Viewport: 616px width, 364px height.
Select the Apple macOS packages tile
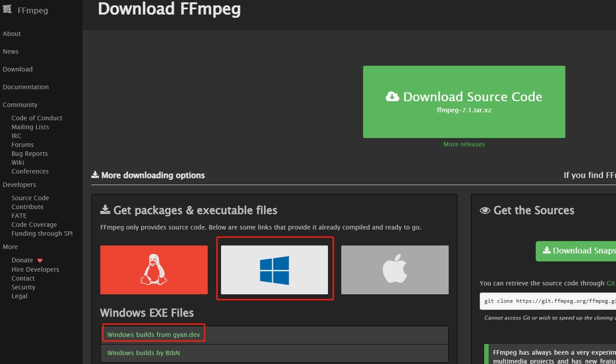coord(395,270)
